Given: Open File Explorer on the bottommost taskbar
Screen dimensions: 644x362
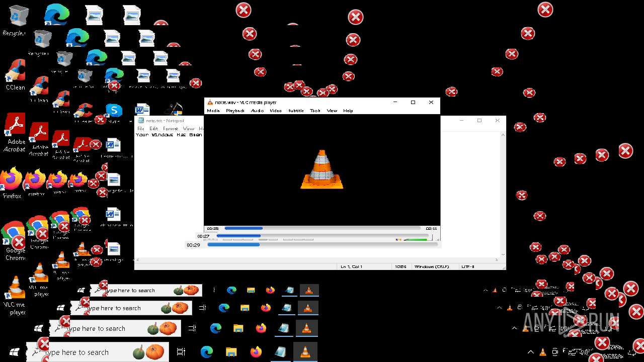Looking at the screenshot, I should (x=231, y=352).
